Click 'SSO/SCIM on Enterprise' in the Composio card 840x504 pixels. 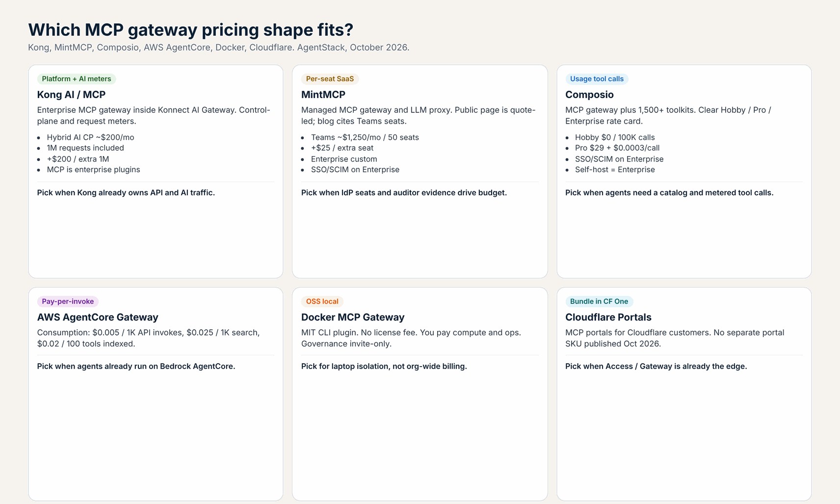pyautogui.click(x=619, y=159)
